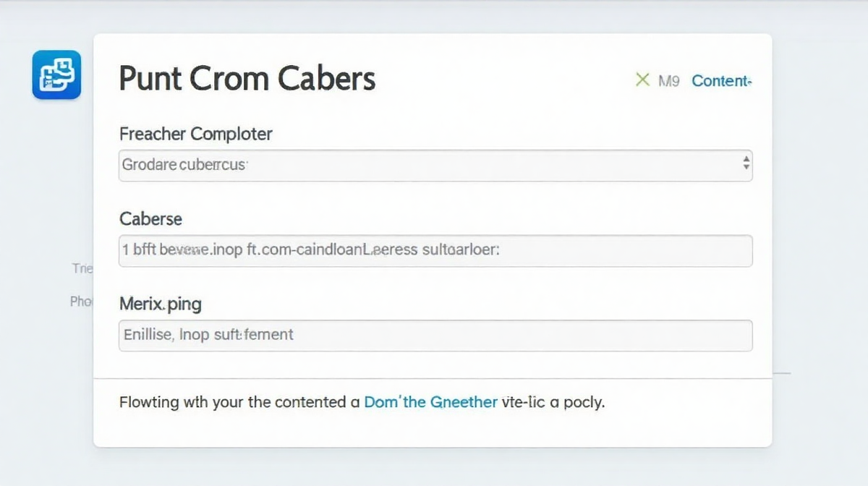The image size is (868, 486).
Task: Open the Grodare cubercus dropdown
Action: click(x=435, y=165)
